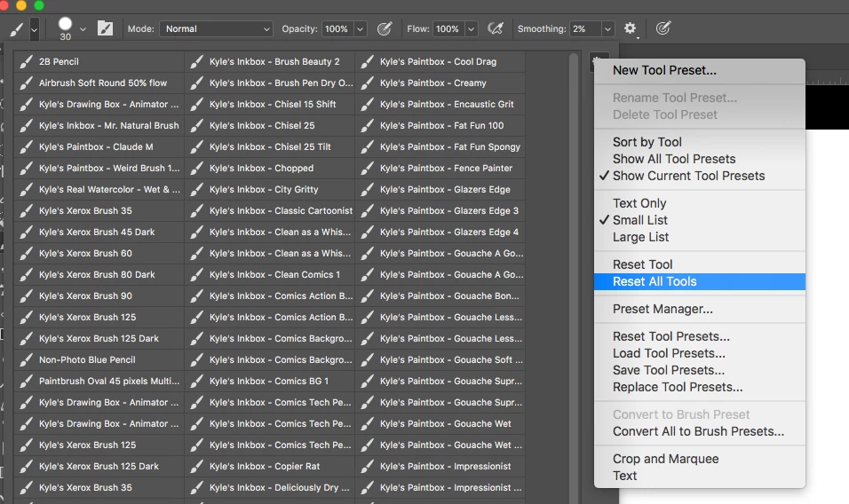849x504 pixels.
Task: Open the Mode Normal dropdown
Action: point(216,28)
